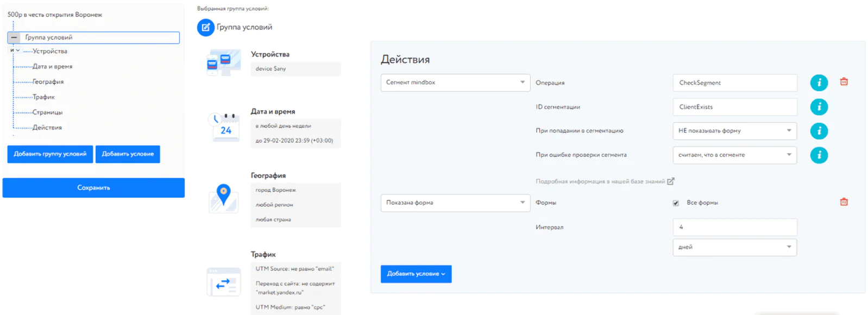Select Страницы in the conditions tree

click(47, 112)
